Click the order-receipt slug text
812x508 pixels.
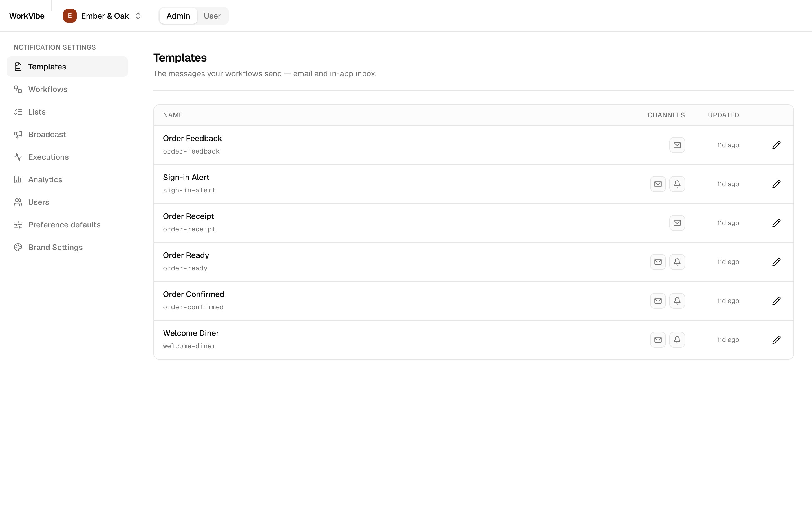click(189, 229)
